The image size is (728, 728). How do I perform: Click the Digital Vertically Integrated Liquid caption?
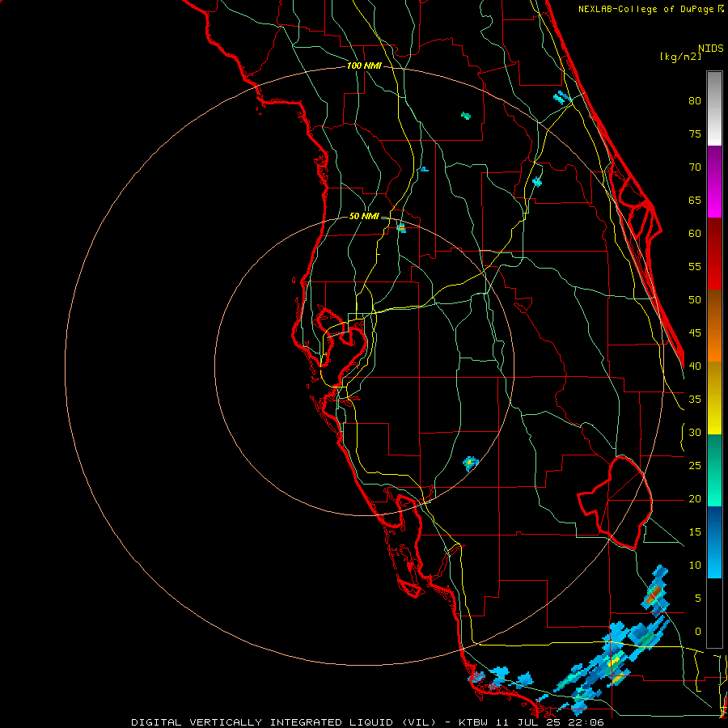tap(366, 722)
